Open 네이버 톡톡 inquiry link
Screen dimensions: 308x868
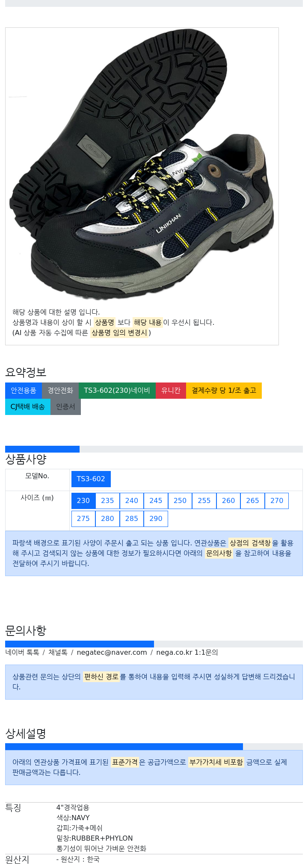[22, 653]
